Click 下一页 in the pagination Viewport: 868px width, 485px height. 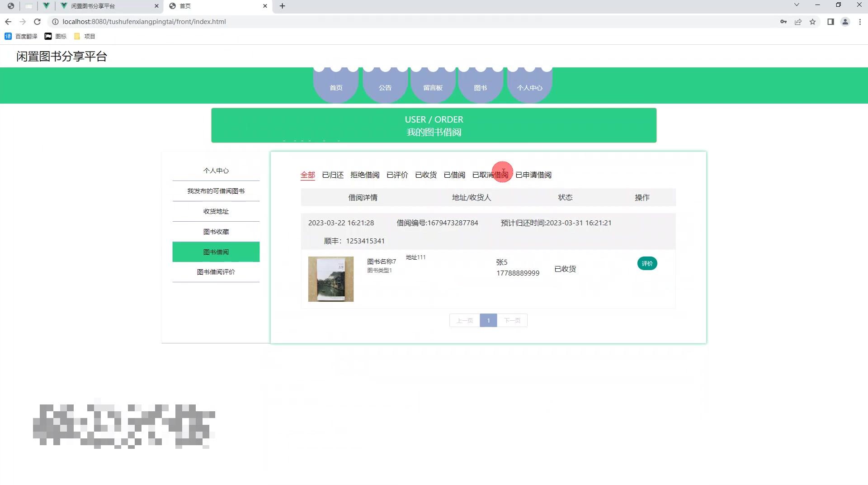point(512,320)
